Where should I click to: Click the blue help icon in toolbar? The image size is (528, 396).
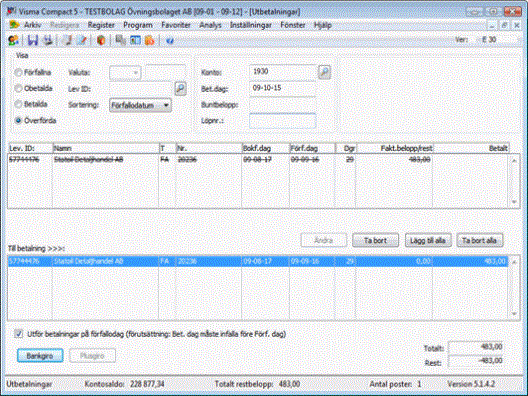[x=170, y=41]
